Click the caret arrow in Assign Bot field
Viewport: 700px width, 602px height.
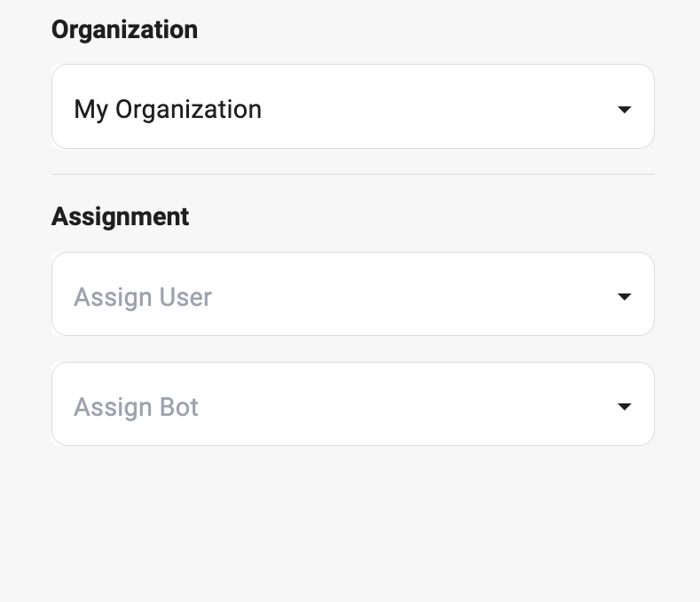(x=624, y=407)
